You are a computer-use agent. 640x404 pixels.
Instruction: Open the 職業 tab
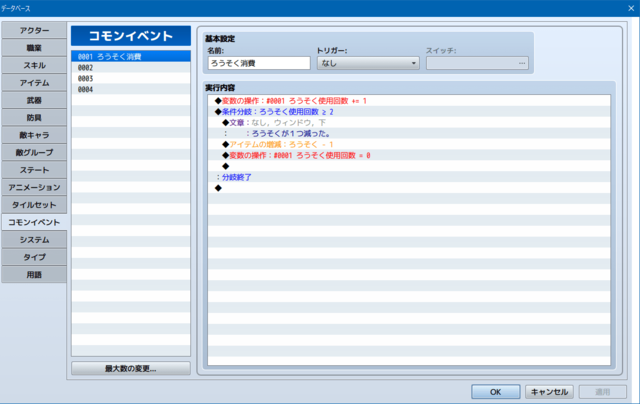coord(34,48)
